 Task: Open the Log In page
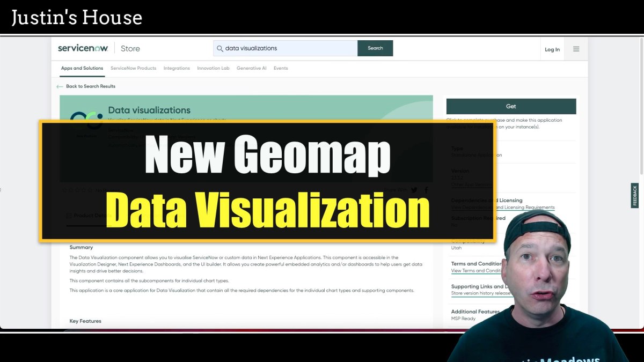pyautogui.click(x=552, y=49)
